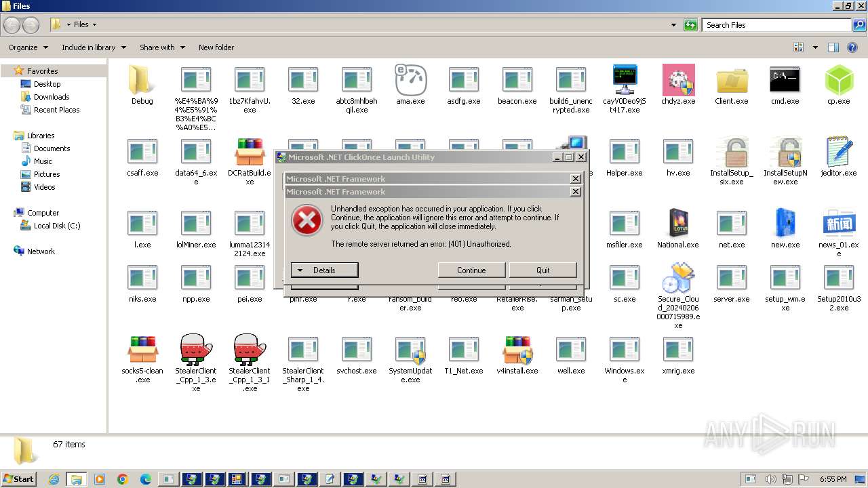Screen dimensions: 868x488
Task: Open the change view dropdown arrow
Action: tap(815, 47)
